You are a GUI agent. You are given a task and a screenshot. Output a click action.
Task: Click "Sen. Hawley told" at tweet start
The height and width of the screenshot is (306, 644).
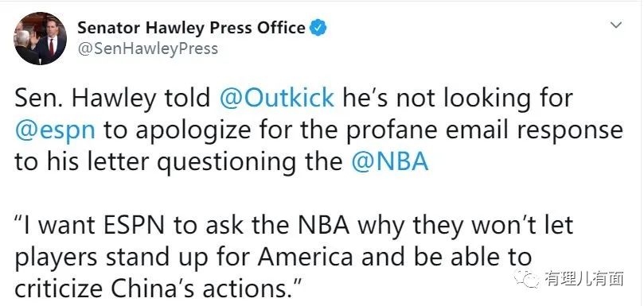coord(112,99)
